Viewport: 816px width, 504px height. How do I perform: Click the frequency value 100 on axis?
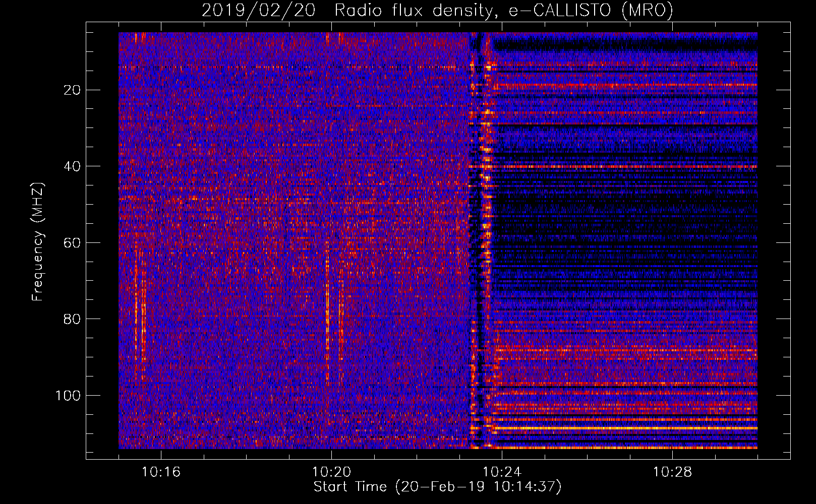click(68, 396)
